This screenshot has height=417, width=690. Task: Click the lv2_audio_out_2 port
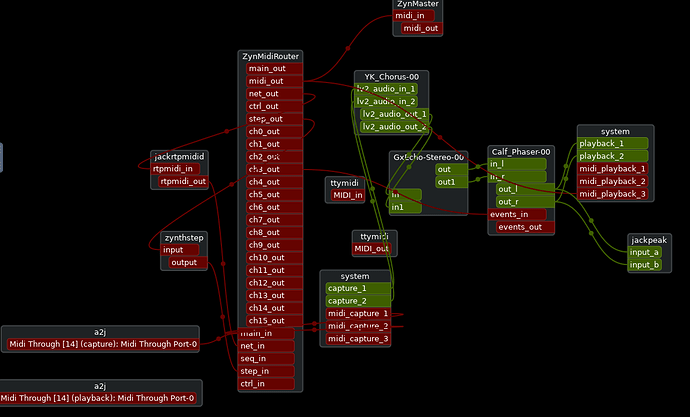click(394, 127)
